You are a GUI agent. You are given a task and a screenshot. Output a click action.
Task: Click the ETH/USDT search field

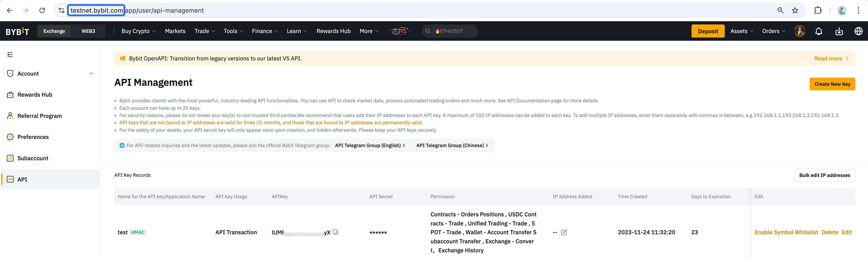coord(449,31)
